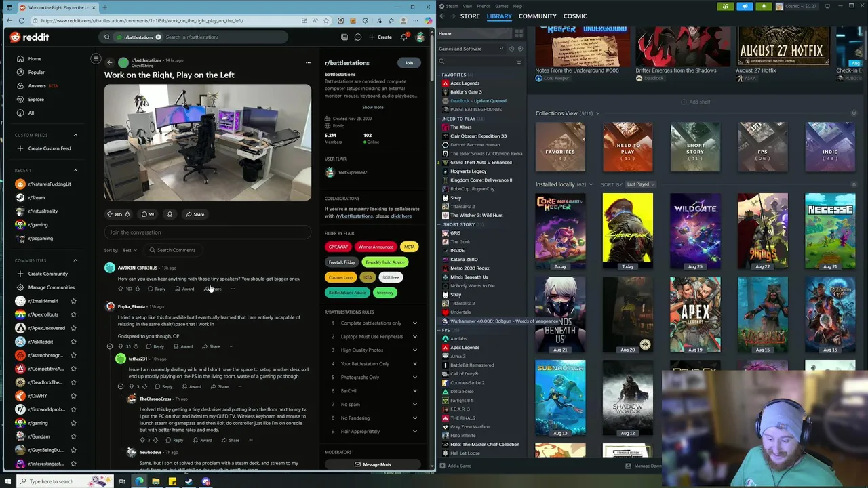Image resolution: width=868 pixels, height=488 pixels.
Task: Open Steam Friends menu
Action: pyautogui.click(x=484, y=6)
